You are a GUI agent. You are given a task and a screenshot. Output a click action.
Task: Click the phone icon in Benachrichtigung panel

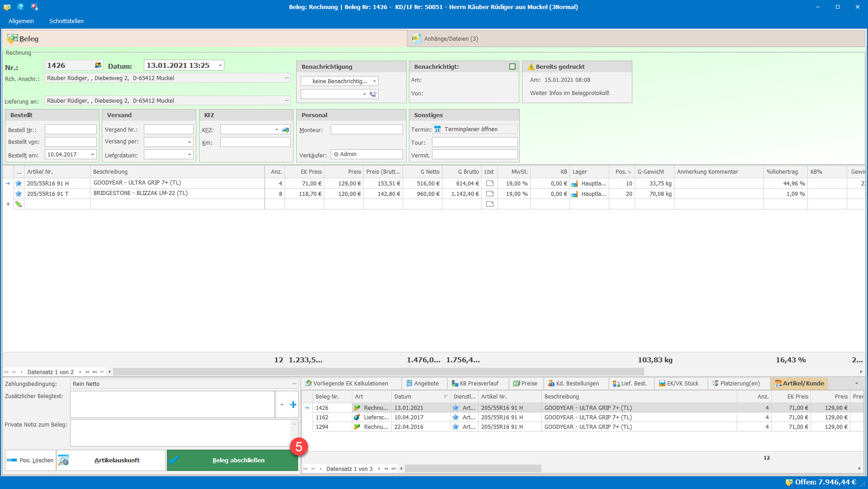click(x=373, y=94)
